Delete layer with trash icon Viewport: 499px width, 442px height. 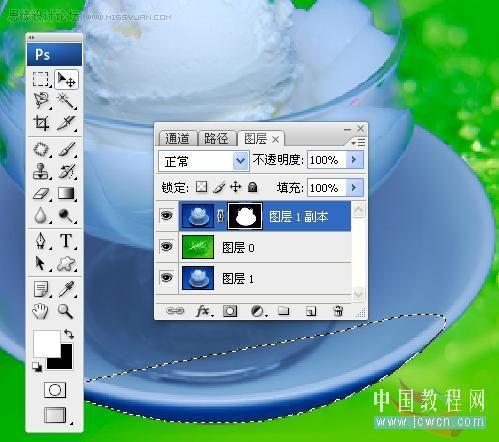point(338,311)
